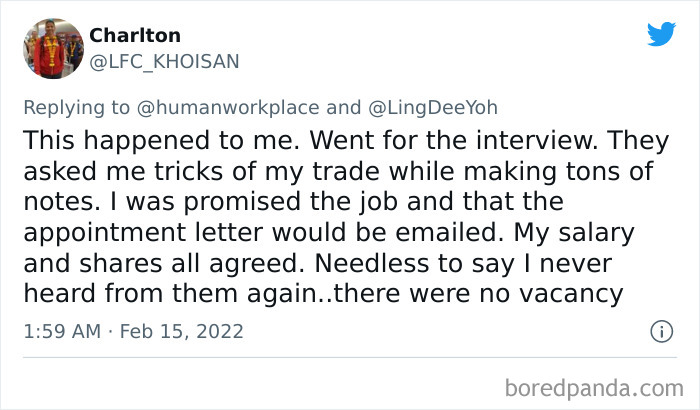Click the Feb 15, 2022 date
The image size is (700, 410).
tap(182, 331)
